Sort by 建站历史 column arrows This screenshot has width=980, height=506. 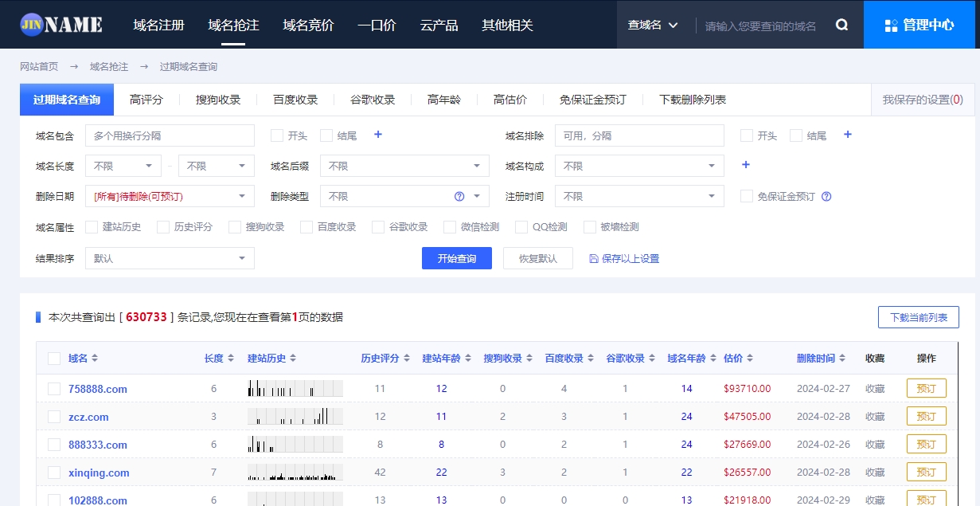[294, 359]
